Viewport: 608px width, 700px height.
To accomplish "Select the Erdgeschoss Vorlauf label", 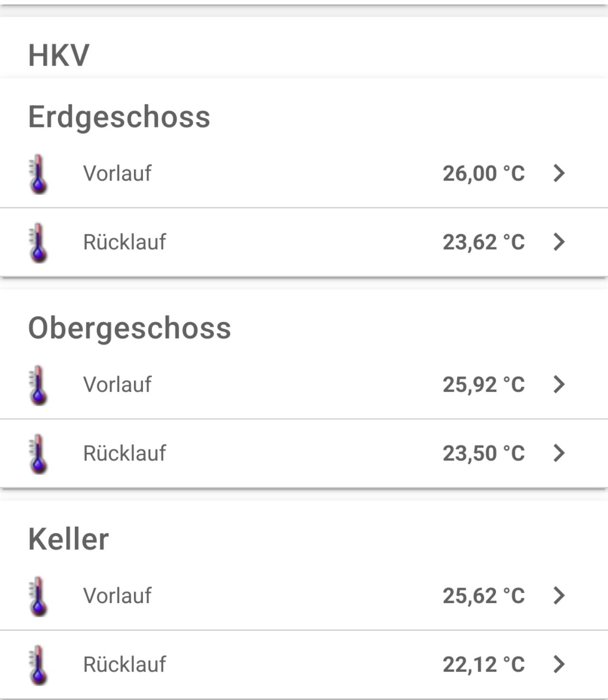I will (x=117, y=173).
